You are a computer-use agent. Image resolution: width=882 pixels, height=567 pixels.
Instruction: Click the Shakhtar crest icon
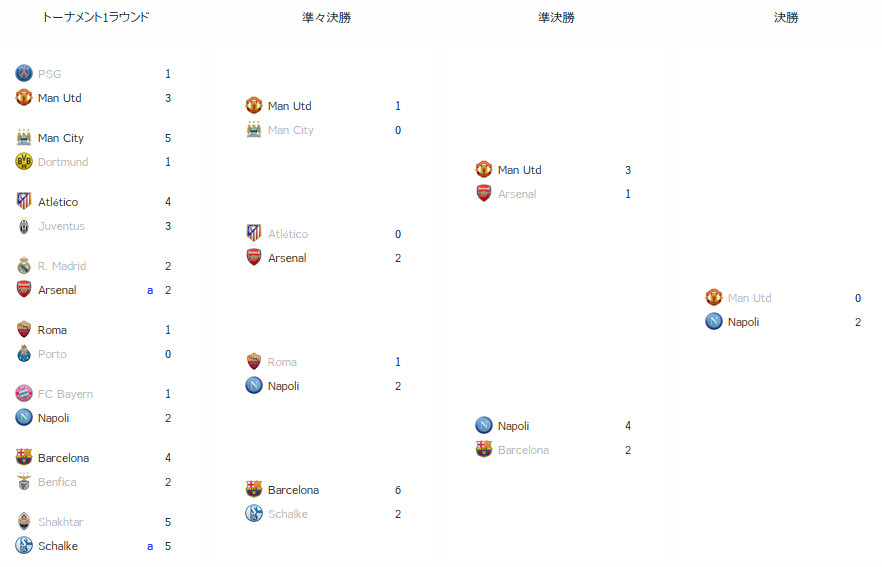[x=24, y=521]
